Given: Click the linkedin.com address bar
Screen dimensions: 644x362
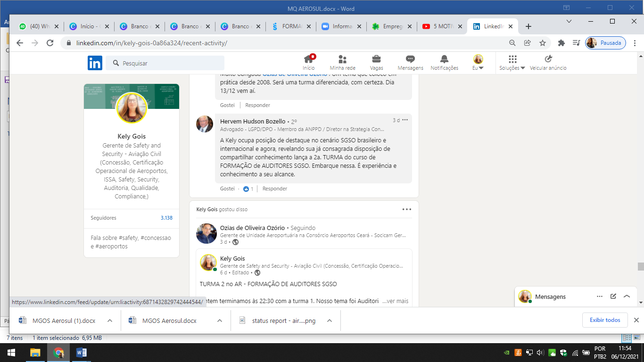Looking at the screenshot, I should (283, 43).
